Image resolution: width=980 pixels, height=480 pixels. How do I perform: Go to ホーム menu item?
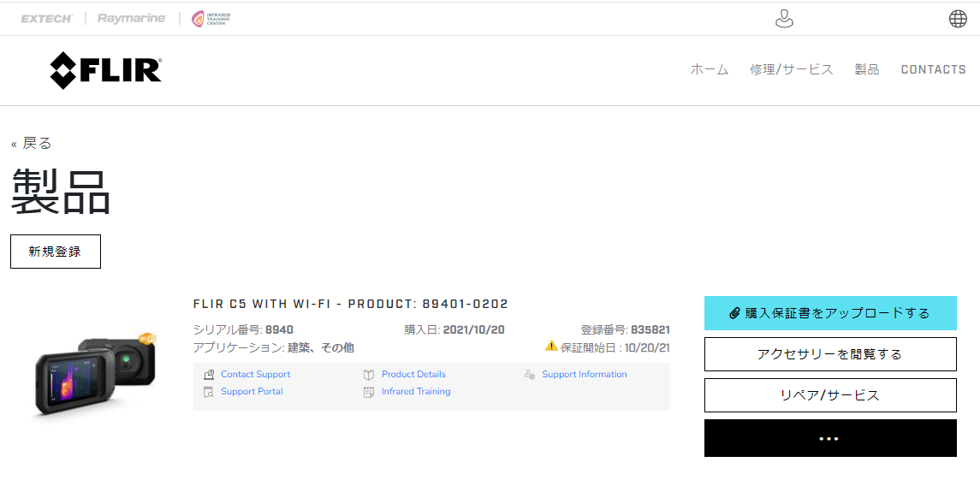point(710,69)
